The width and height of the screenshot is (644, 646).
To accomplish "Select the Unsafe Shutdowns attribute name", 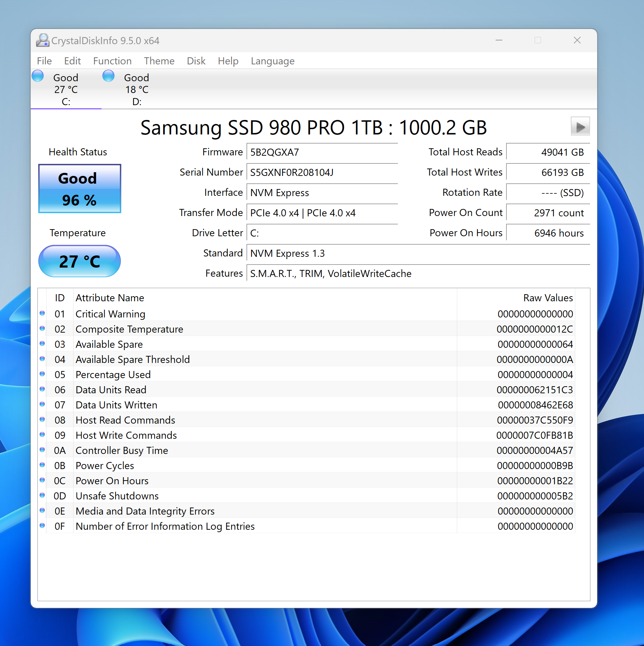I will pyautogui.click(x=117, y=496).
